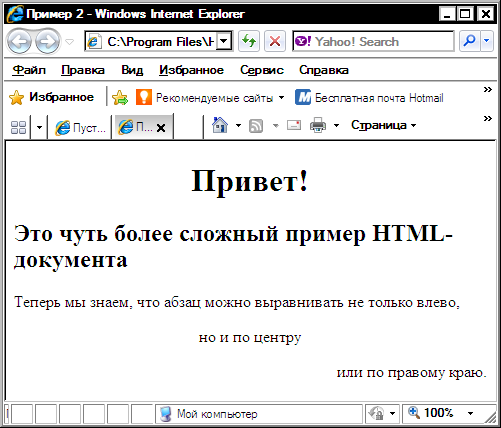Start search with the magnifier button
Screen dimensions: 501x428
pos(469,41)
